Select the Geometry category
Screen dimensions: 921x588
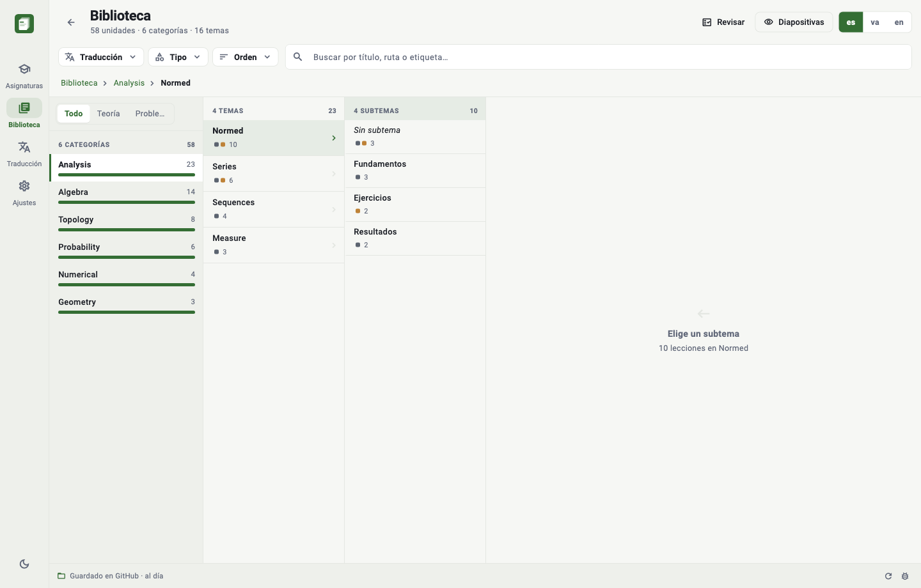click(127, 305)
